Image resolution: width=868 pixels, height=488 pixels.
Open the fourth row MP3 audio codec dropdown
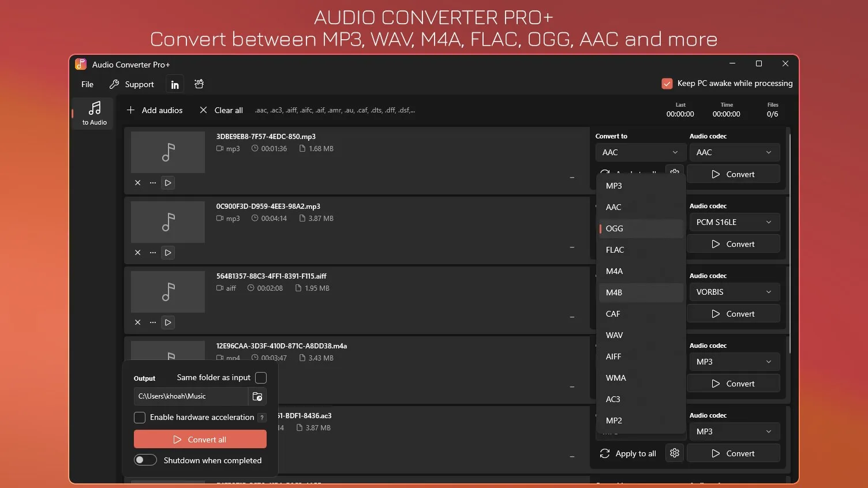(734, 362)
